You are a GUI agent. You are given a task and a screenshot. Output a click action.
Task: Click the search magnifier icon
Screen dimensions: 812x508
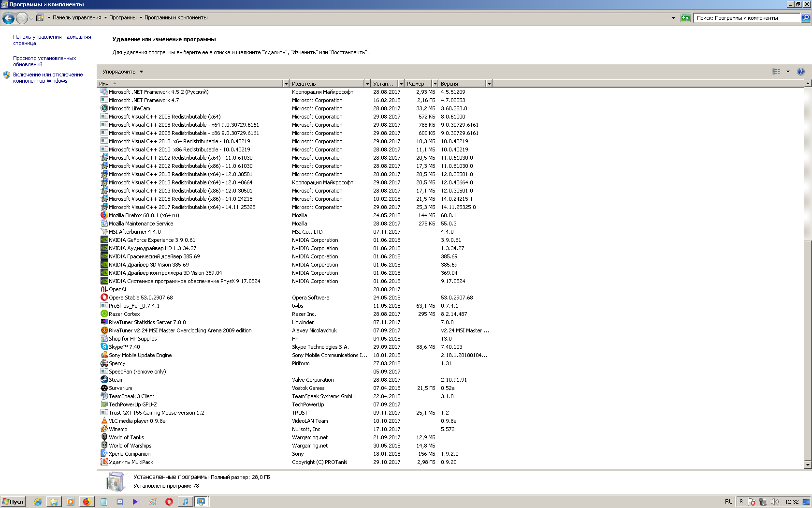tap(805, 18)
